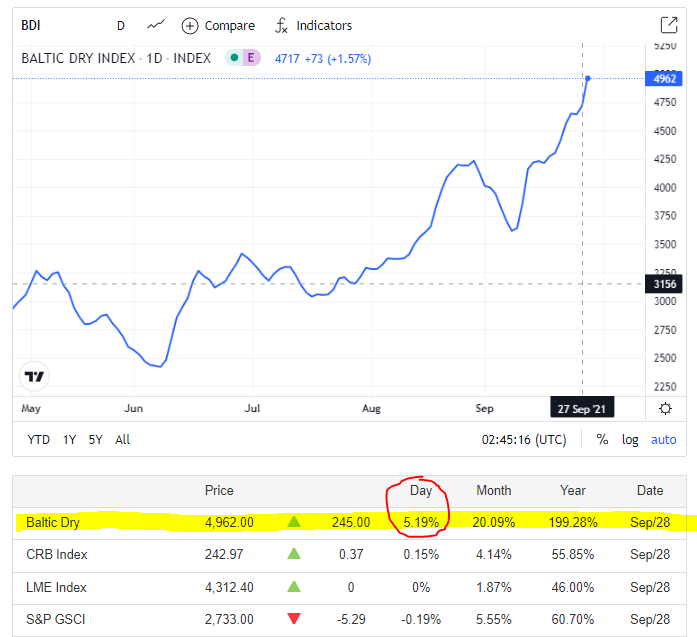Click Baltic Dry change value 245.00

(351, 522)
